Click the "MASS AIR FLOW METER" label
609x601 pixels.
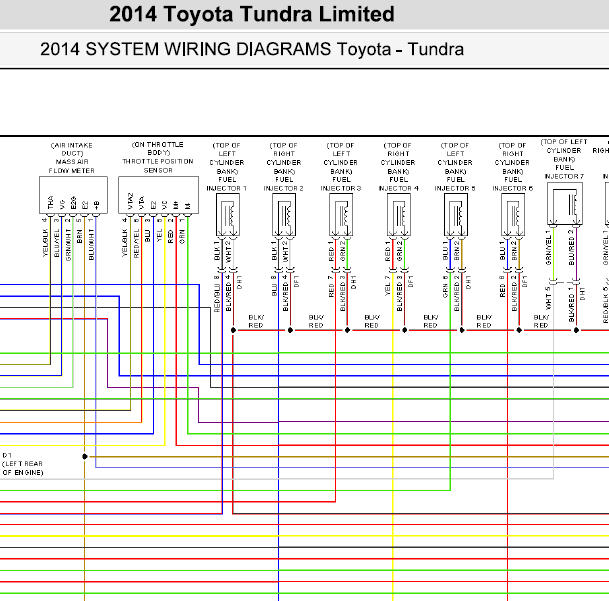(72, 166)
